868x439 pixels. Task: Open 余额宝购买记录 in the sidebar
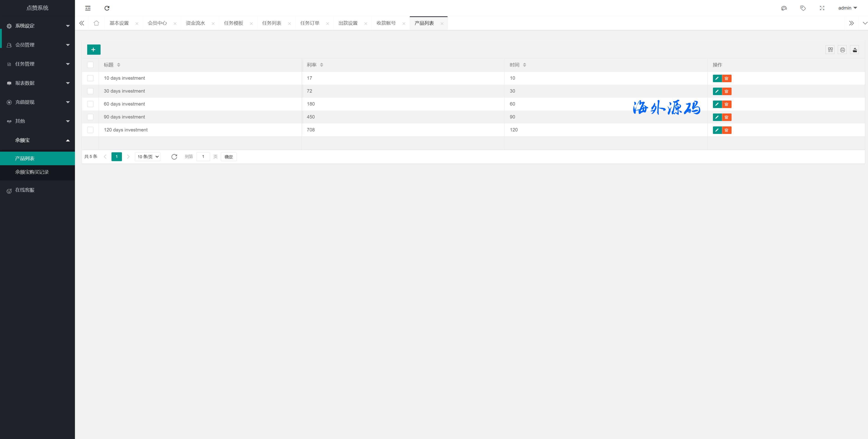(x=32, y=172)
